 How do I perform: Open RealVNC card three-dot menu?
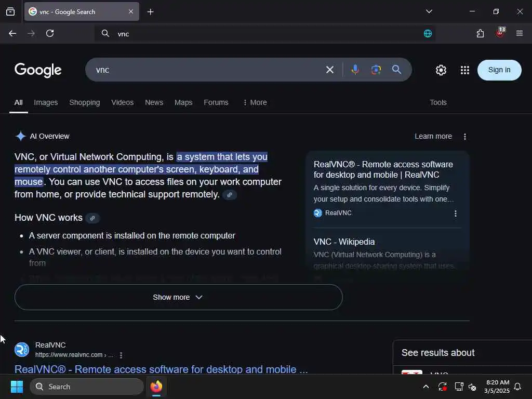pyautogui.click(x=455, y=214)
